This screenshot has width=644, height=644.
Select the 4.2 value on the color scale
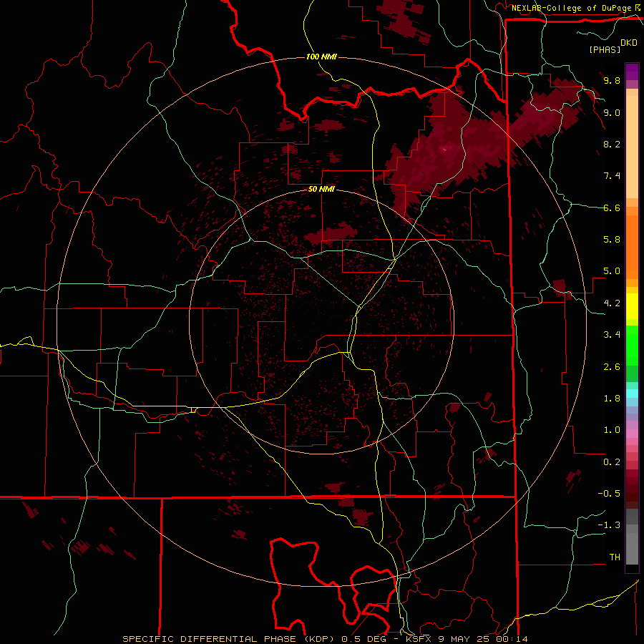[x=612, y=303]
